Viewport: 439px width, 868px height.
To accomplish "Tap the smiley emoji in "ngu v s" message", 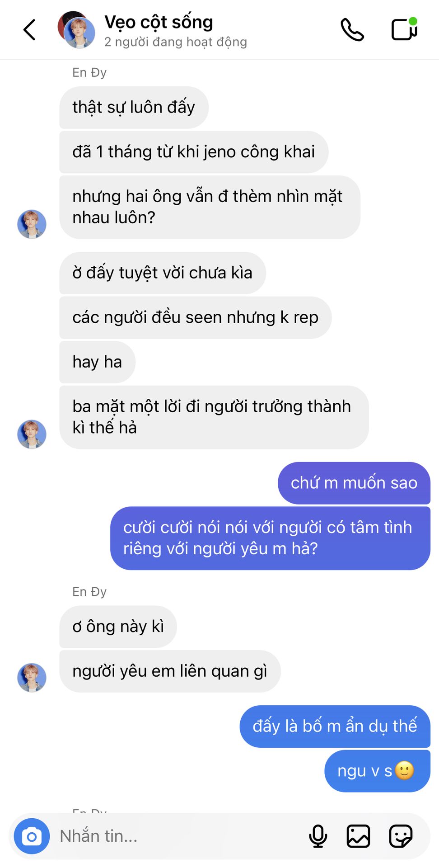I will pyautogui.click(x=404, y=771).
